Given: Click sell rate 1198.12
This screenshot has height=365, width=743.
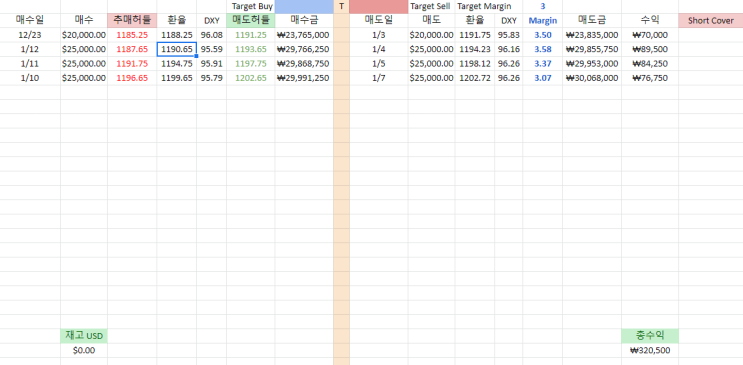Looking at the screenshot, I should (x=475, y=64).
